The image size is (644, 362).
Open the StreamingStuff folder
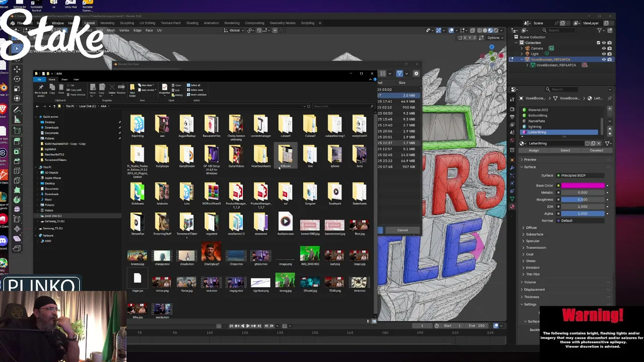point(162,224)
